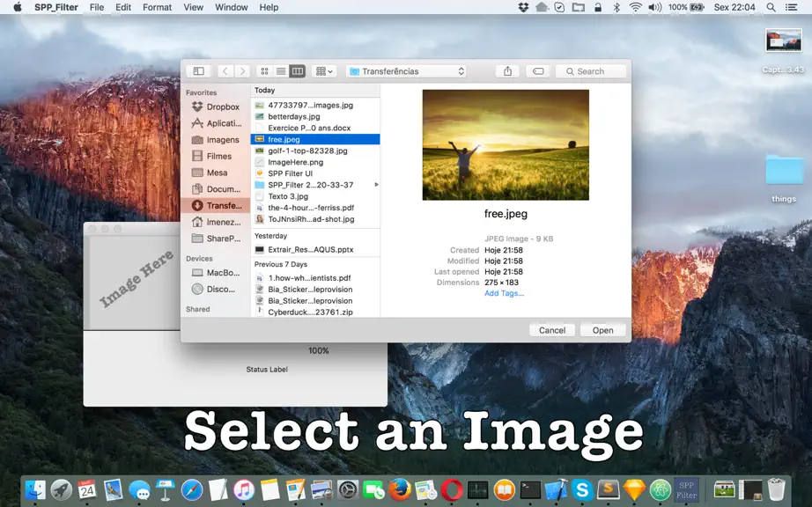Image resolution: width=812 pixels, height=507 pixels.
Task: Open the Transferências folder path popup
Action: point(407,71)
